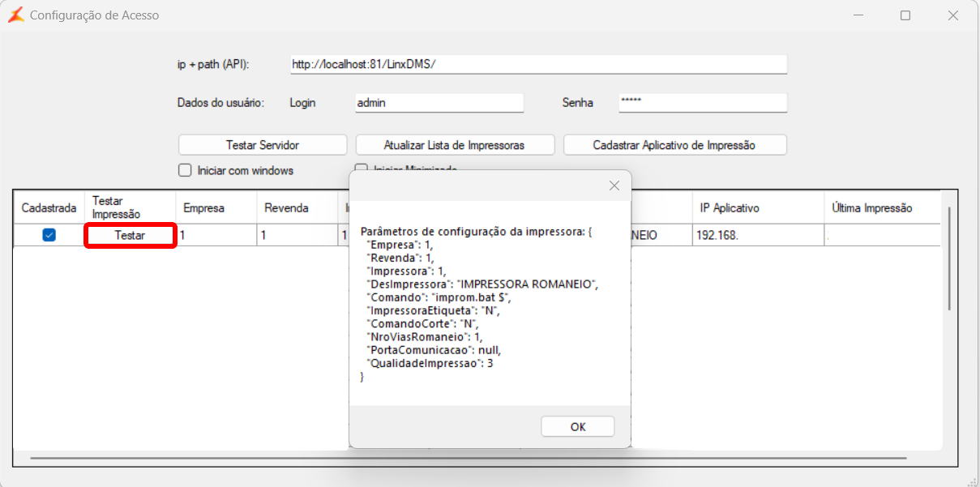980x487 pixels.
Task: Click Cadastrar Aplicativo de Impressão button
Action: [674, 145]
